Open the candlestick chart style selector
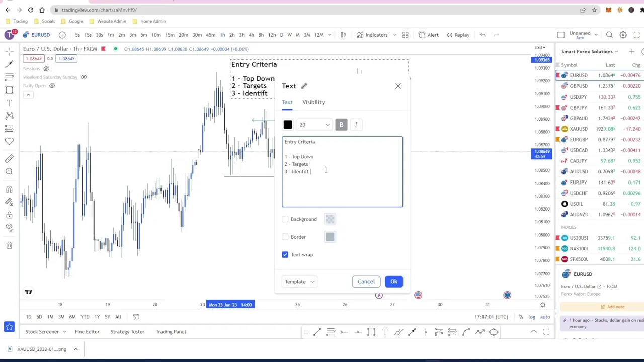644x362 pixels. tap(343, 35)
